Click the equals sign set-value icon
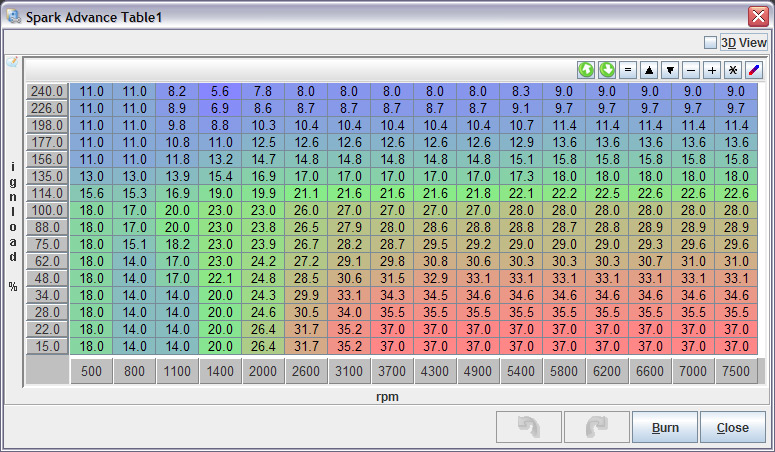The height and width of the screenshot is (452, 775). coord(628,70)
